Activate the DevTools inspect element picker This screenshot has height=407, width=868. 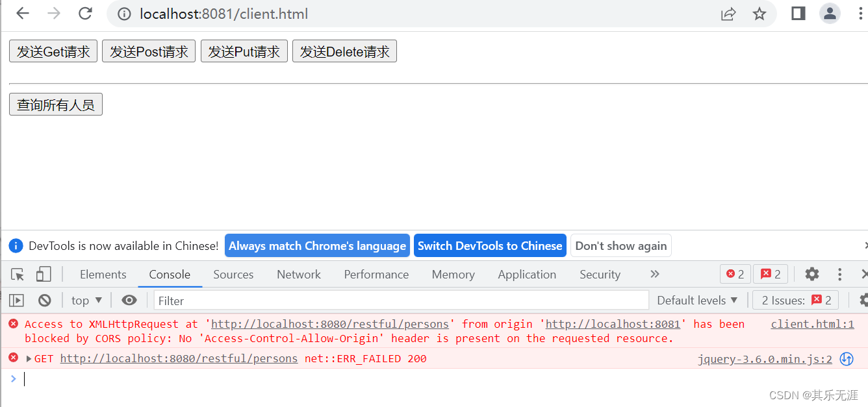[18, 275]
